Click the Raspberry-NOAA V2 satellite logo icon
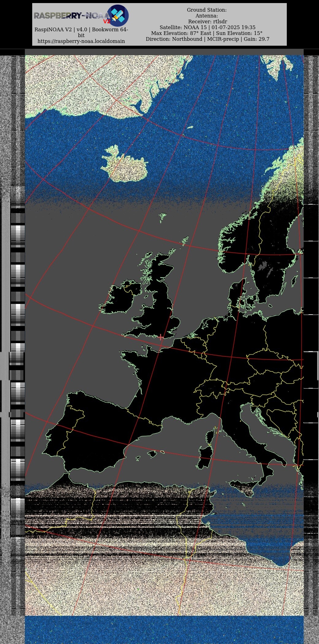 pyautogui.click(x=118, y=16)
